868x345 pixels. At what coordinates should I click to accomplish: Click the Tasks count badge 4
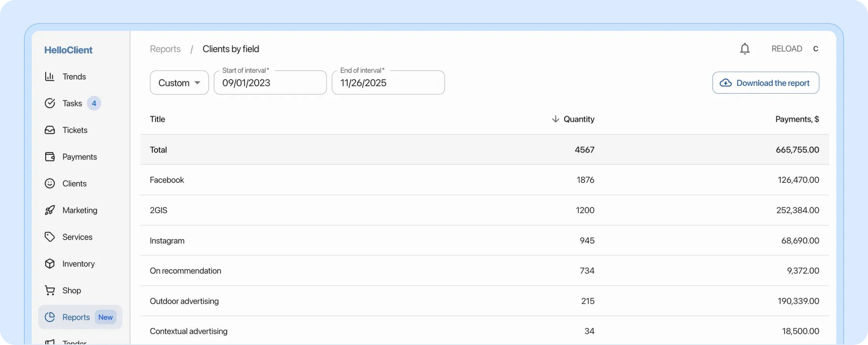(x=94, y=103)
